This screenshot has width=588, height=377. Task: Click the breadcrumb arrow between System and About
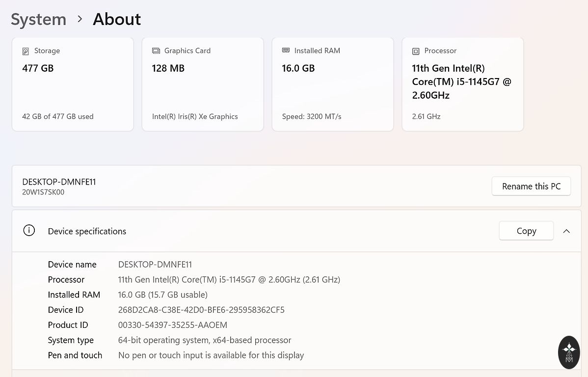(80, 19)
